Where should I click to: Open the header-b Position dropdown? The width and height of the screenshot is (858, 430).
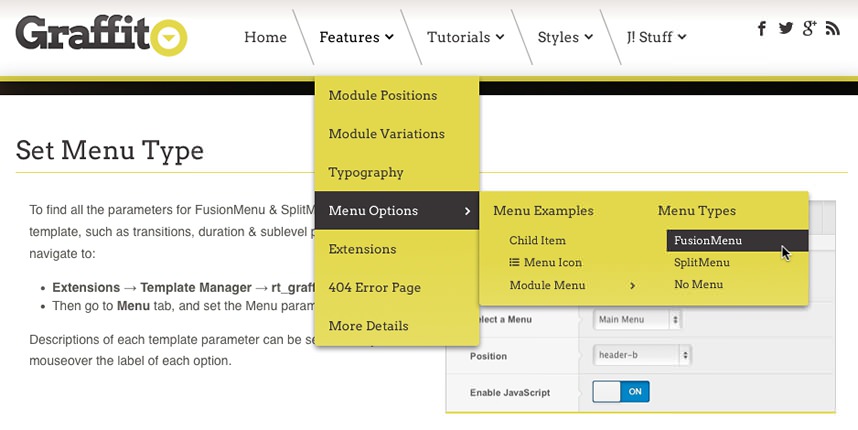coord(642,355)
